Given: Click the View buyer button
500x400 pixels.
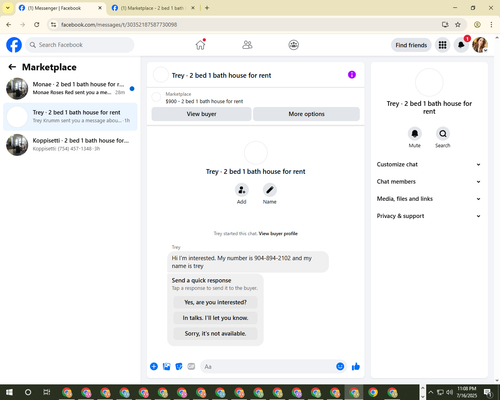Looking at the screenshot, I should (201, 114).
